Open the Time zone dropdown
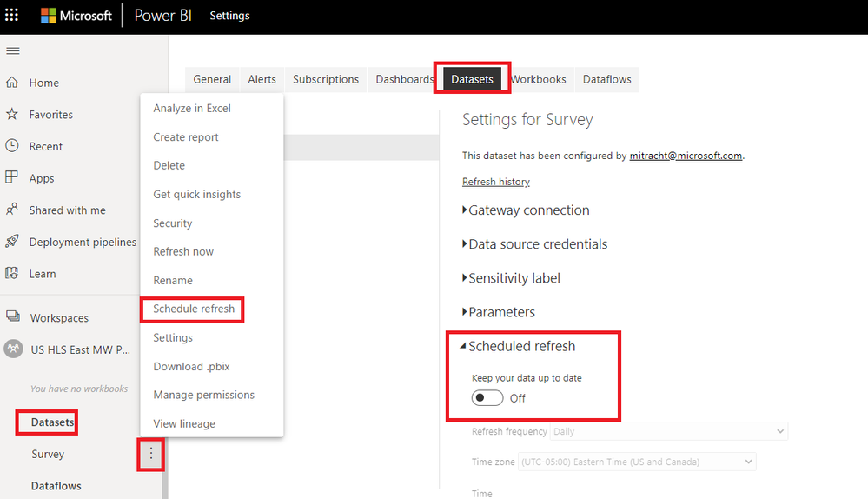Viewport: 868px width, 499px height. coord(637,462)
